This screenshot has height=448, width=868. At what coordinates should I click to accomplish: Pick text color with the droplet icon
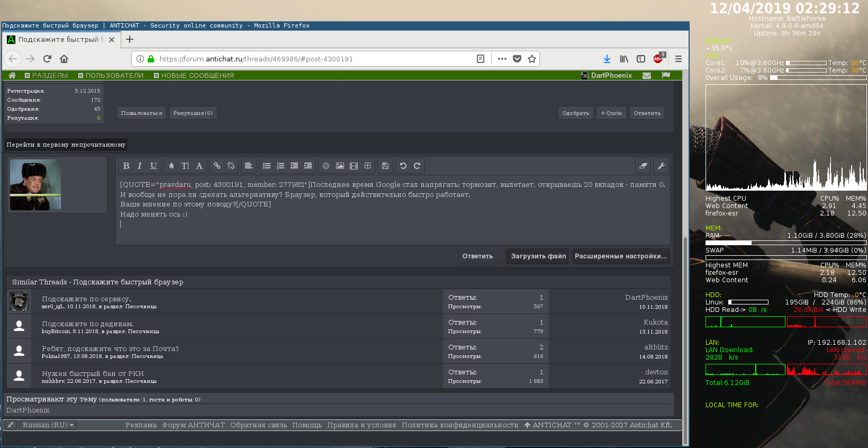click(171, 166)
